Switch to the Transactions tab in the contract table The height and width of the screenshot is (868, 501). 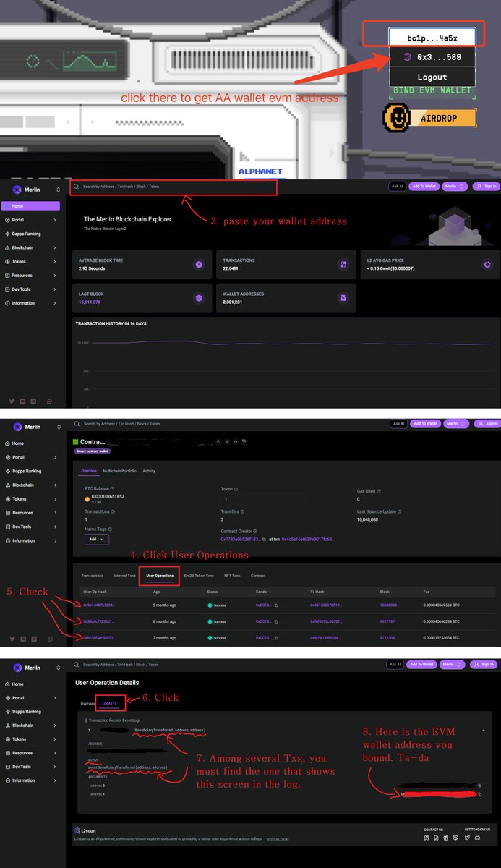coord(92,576)
